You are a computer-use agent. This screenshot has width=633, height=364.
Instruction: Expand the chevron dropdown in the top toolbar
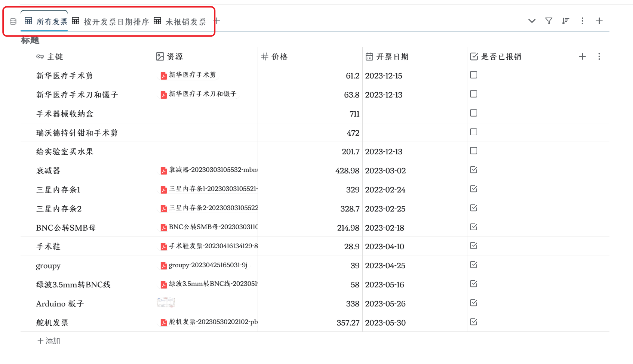point(532,21)
